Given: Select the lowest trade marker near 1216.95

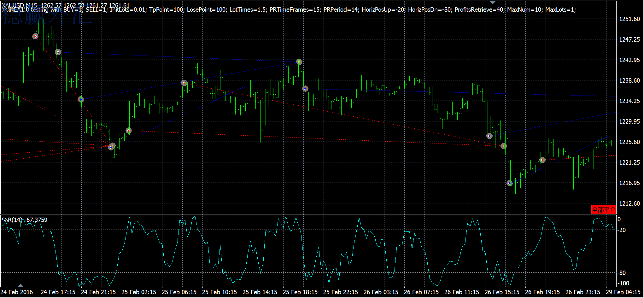Looking at the screenshot, I should (x=510, y=183).
